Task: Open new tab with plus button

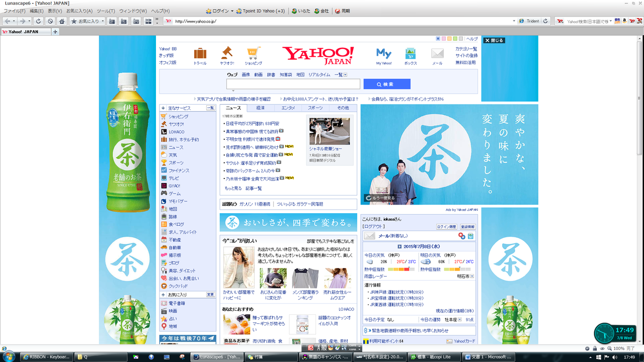Action: pos(55,32)
